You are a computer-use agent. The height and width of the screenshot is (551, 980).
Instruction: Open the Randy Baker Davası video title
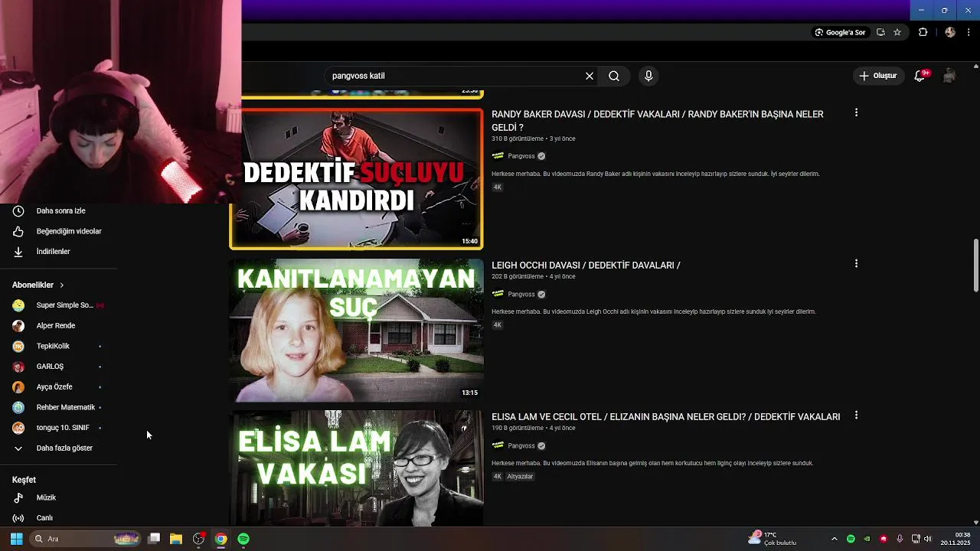[658, 121]
